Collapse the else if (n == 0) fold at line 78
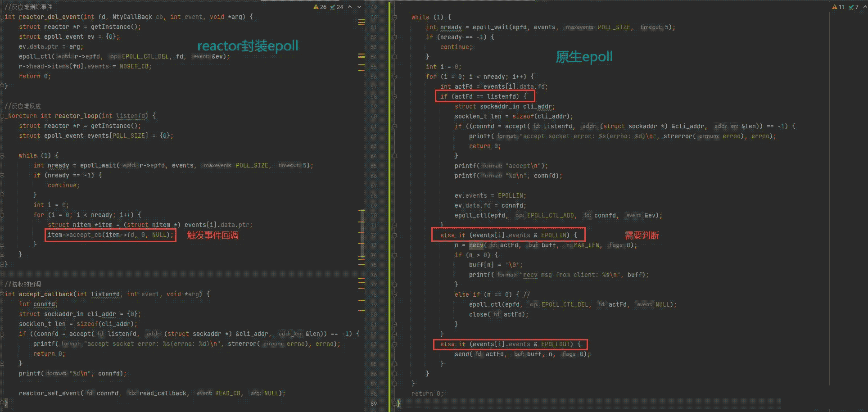This screenshot has height=412, width=868. (x=394, y=294)
